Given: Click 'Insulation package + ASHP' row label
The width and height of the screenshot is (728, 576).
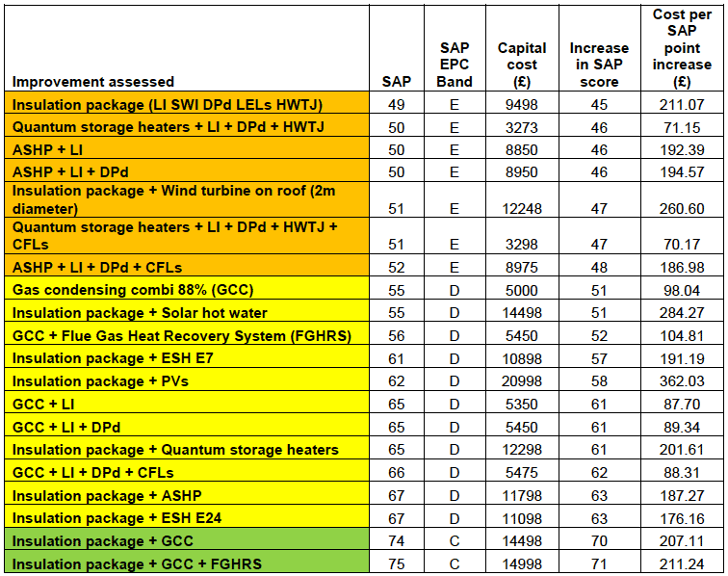Looking at the screenshot, I should tap(107, 496).
